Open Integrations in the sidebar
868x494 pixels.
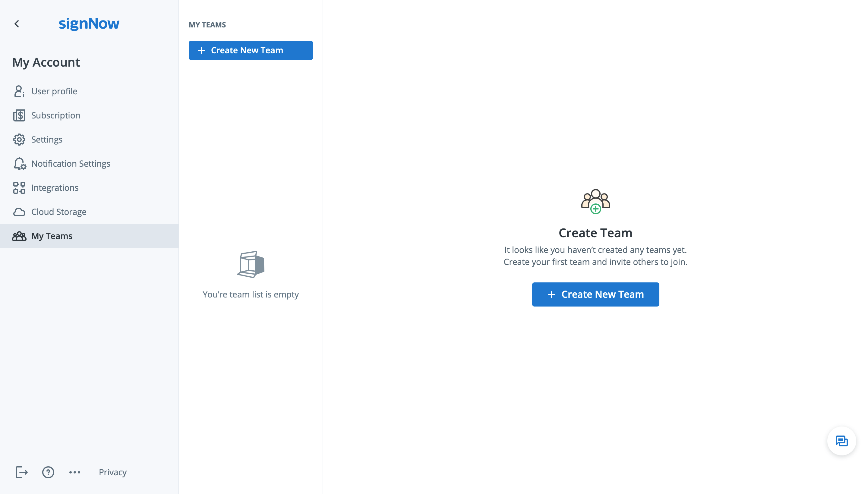pyautogui.click(x=55, y=188)
